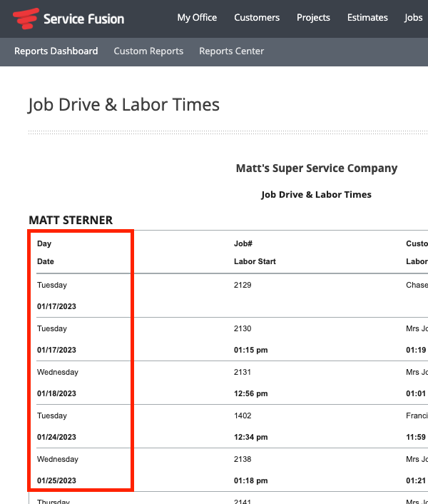Screen dimensions: 428x504
Task: Open the Estimates menu
Action: 367,17
